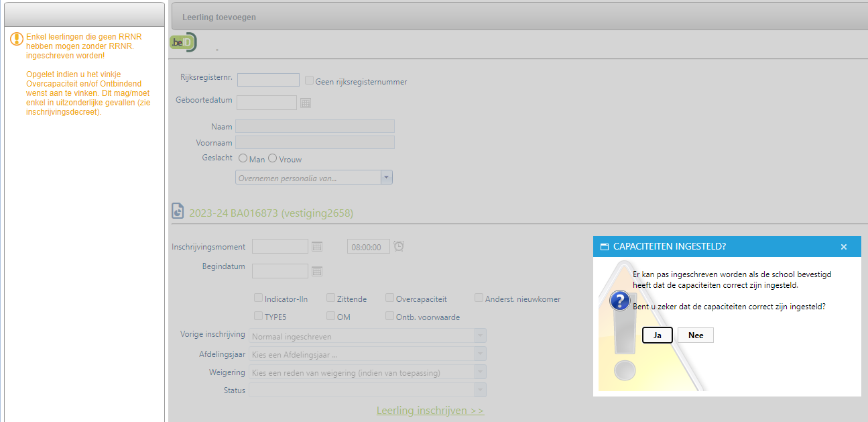Viewport: 868px width, 422px height.
Task: Open the Afdelingsjaar dropdown
Action: pyautogui.click(x=479, y=354)
